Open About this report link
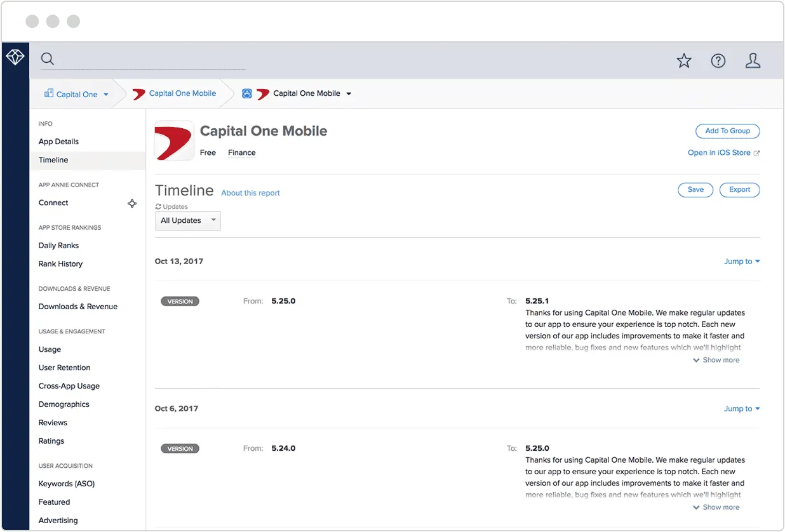This screenshot has width=785, height=532. click(250, 193)
